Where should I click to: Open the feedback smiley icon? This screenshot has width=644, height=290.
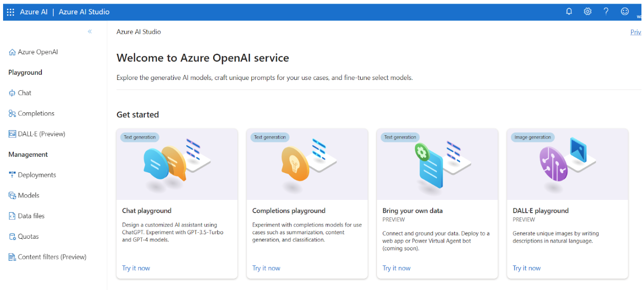pos(625,11)
